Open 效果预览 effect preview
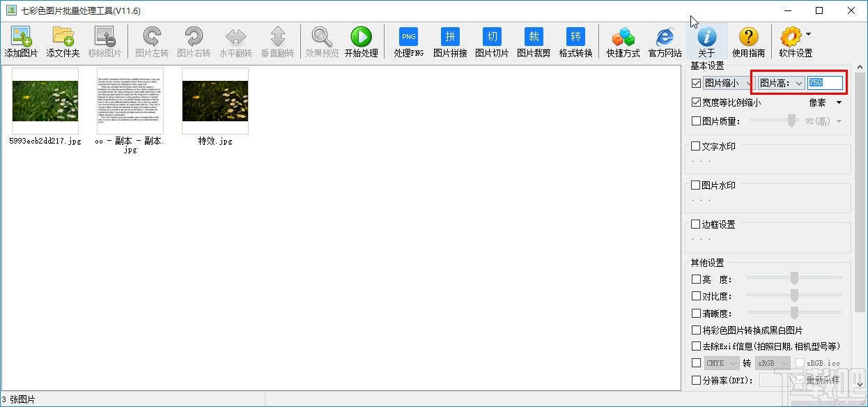Screen dimensions: 868x407 [322, 42]
